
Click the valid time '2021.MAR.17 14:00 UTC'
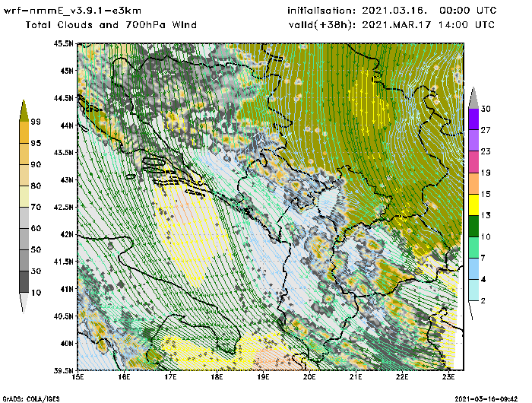pos(428,25)
